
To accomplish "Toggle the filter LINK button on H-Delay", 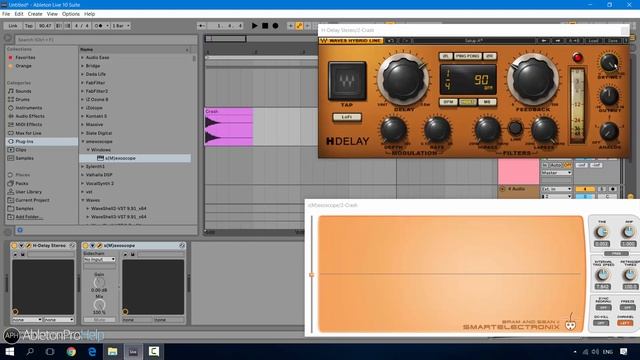I will point(516,129).
